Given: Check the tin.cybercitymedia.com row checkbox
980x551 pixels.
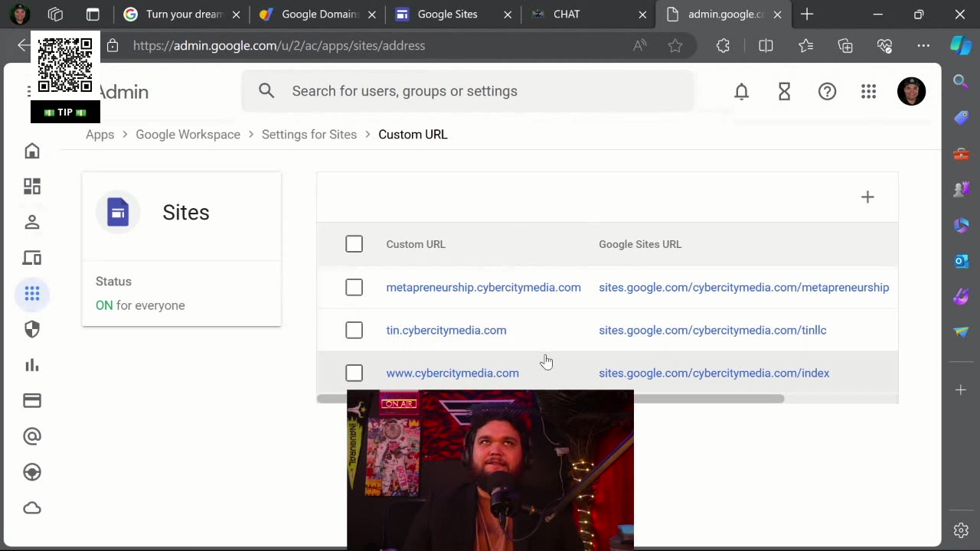Looking at the screenshot, I should pyautogui.click(x=354, y=330).
